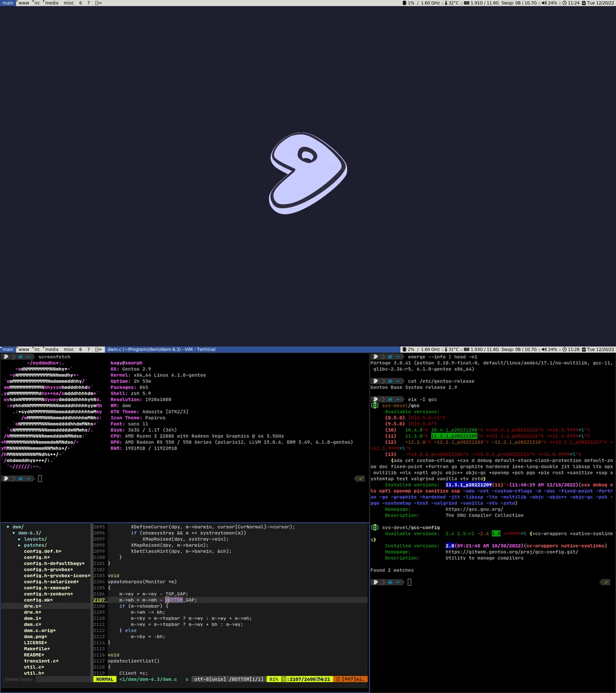Expand the patches directory in the file tree

coord(34,545)
